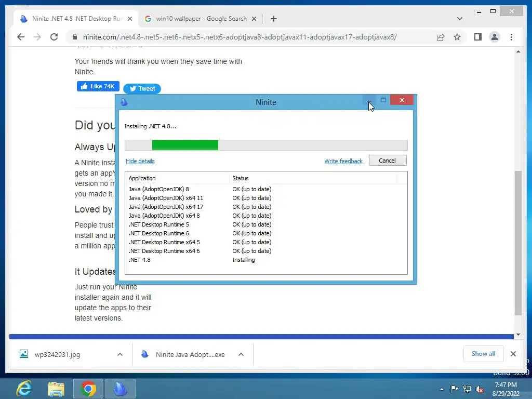Select Java (AdoptOpenJDK) x64 8 row
The image size is (532, 399).
point(266,216)
